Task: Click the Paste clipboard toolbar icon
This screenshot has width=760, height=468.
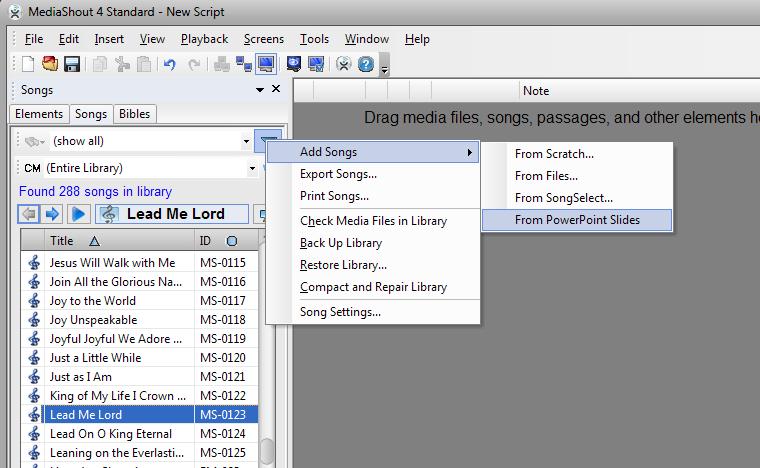Action: (x=144, y=64)
